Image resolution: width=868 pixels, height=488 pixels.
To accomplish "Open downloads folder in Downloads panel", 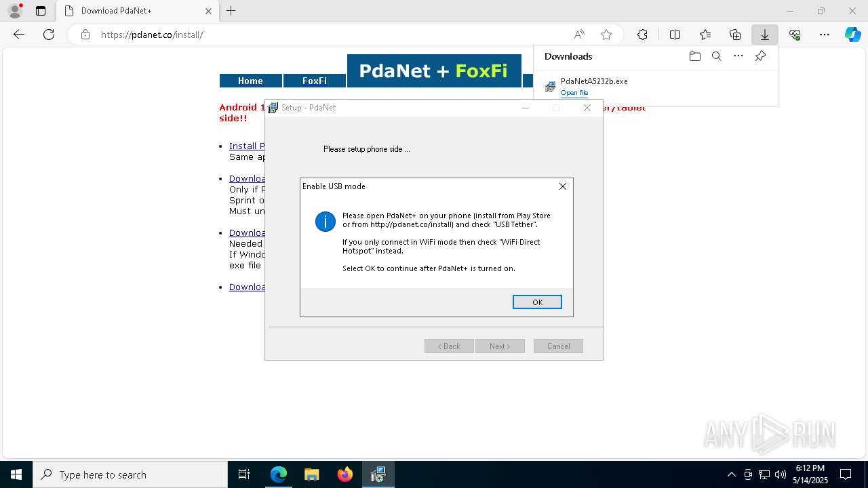I will click(x=694, y=56).
